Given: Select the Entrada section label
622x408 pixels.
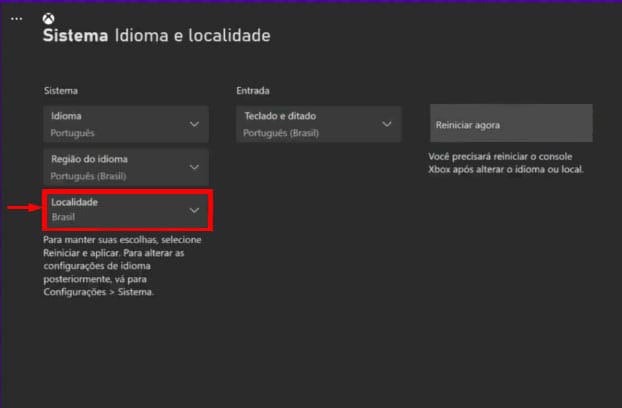Looking at the screenshot, I should [252, 91].
